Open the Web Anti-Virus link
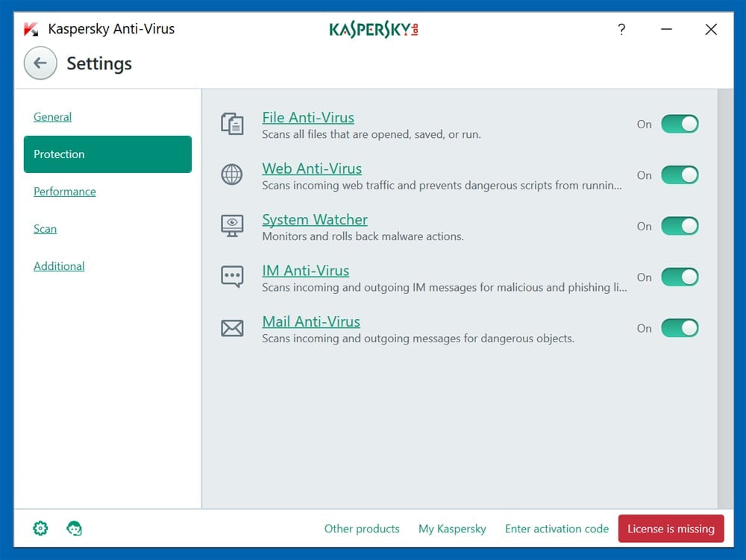This screenshot has height=560, width=746. coord(312,169)
